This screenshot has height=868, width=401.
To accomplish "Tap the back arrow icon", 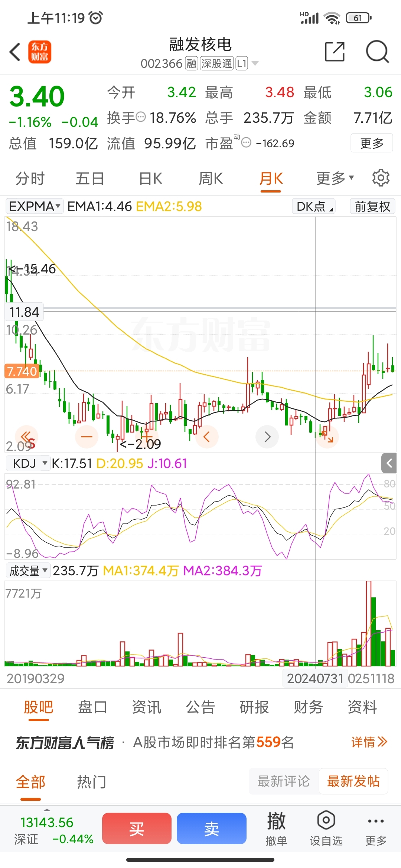I will tap(15, 52).
